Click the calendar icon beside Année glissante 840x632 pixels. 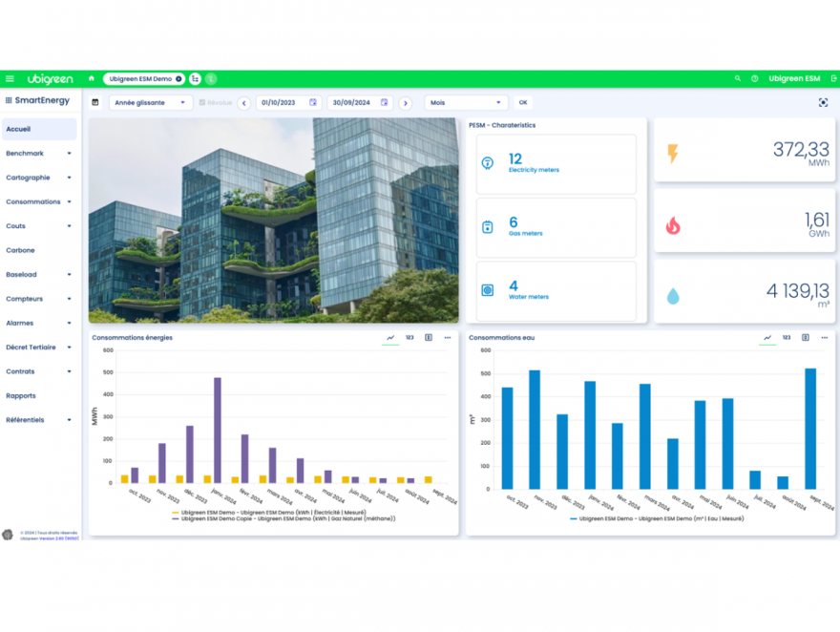95,102
